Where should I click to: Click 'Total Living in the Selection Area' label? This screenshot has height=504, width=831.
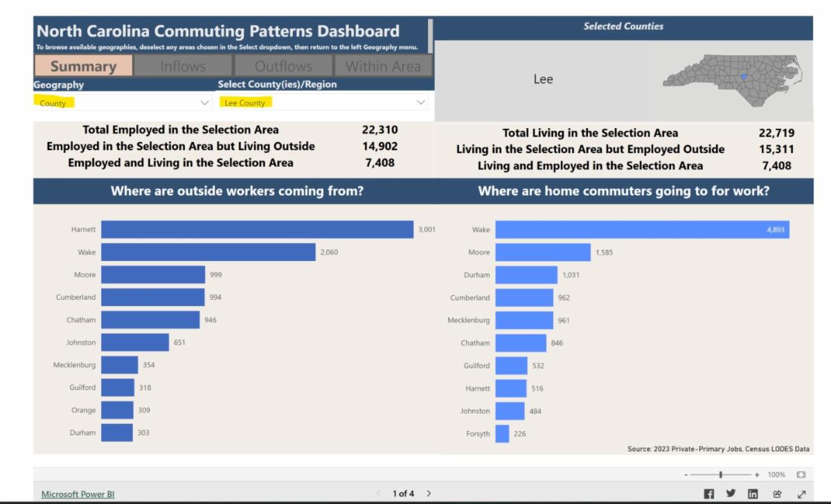coord(590,132)
